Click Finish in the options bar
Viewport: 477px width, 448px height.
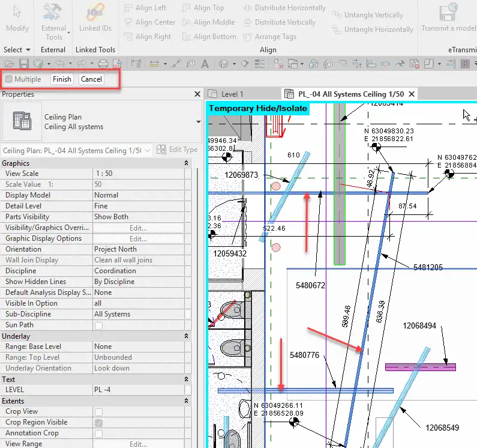click(x=62, y=79)
